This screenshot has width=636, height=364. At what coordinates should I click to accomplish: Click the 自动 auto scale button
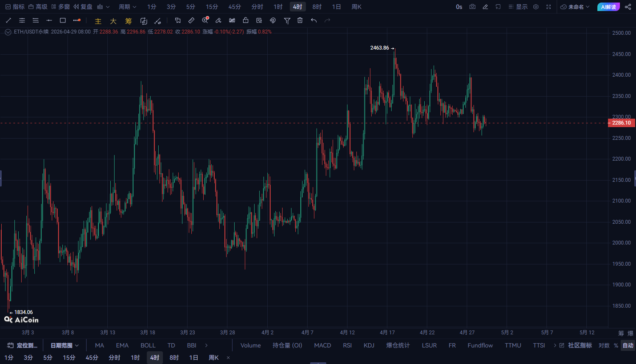click(x=628, y=345)
